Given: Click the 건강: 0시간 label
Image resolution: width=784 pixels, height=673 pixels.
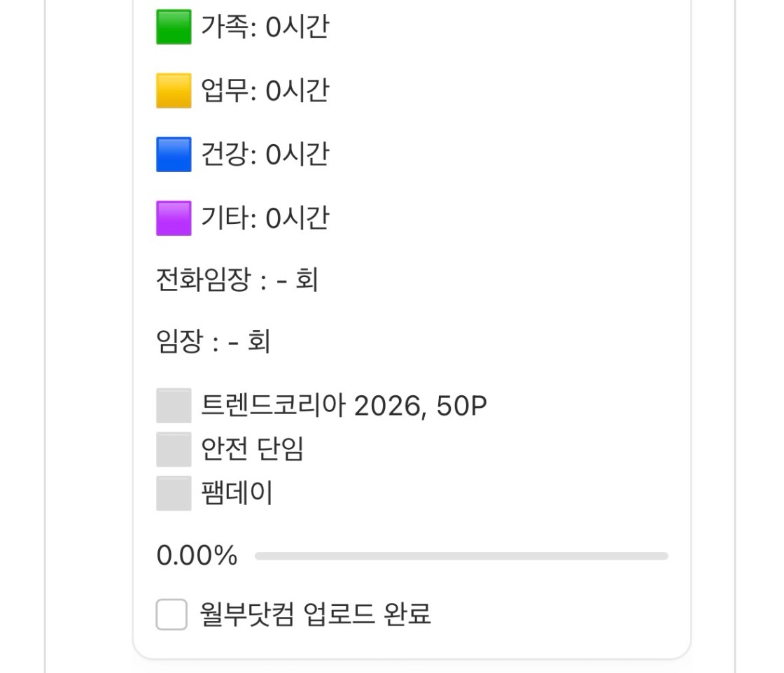Looking at the screenshot, I should [x=265, y=155].
